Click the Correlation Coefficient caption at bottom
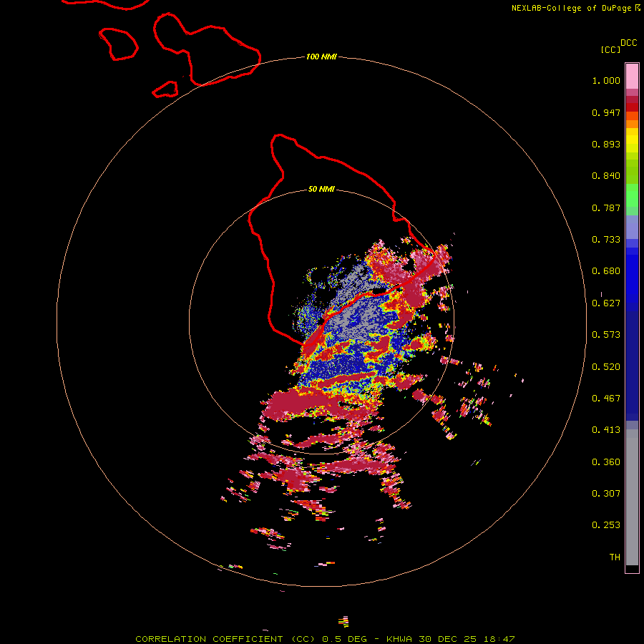 pos(325,639)
